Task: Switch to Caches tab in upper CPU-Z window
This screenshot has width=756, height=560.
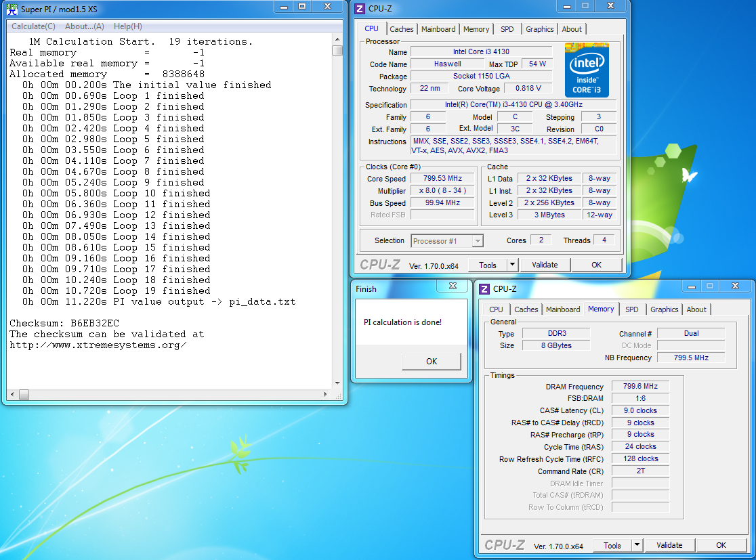Action: 402,29
